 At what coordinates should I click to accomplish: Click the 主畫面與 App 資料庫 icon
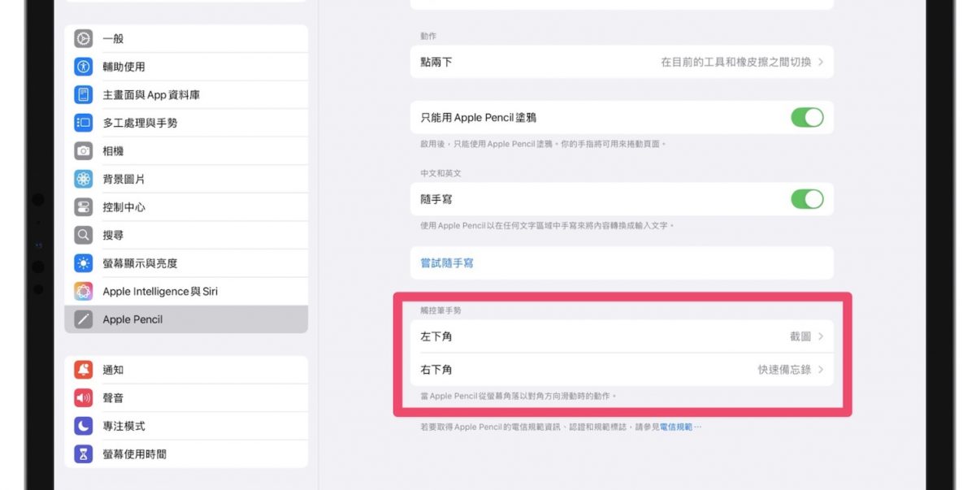[84, 95]
